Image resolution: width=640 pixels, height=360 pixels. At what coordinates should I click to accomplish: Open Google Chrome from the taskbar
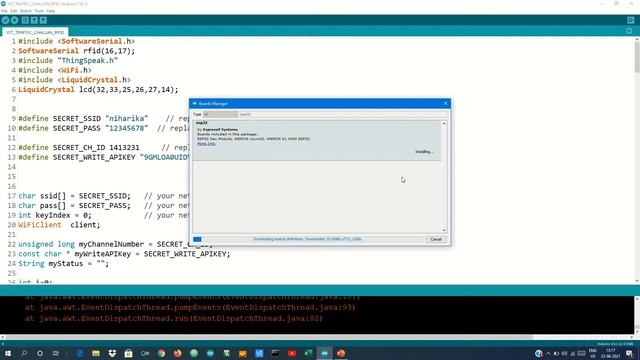[x=162, y=353]
